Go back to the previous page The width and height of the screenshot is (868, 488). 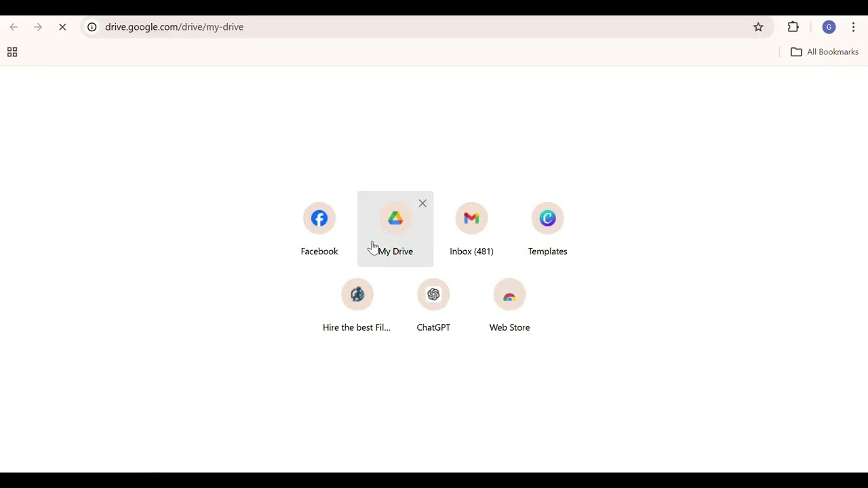[14, 27]
